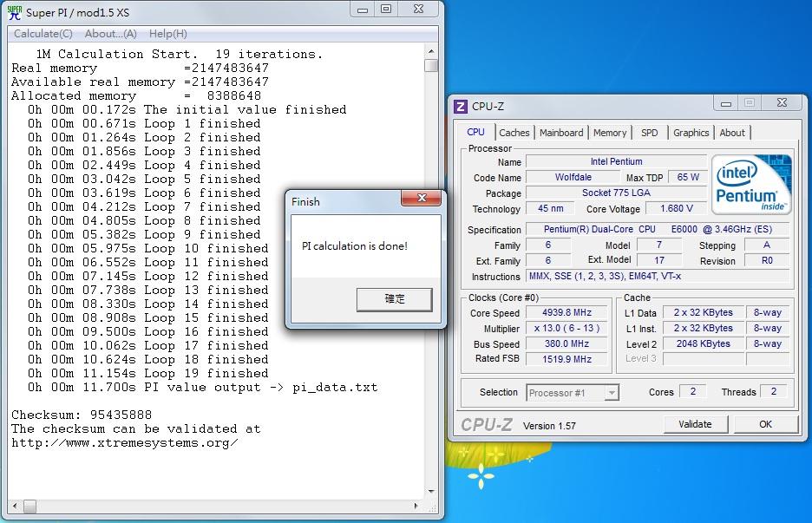Click the Specification field Pentium(R) Dual-Core E6000
812x523 pixels.
pos(658,229)
